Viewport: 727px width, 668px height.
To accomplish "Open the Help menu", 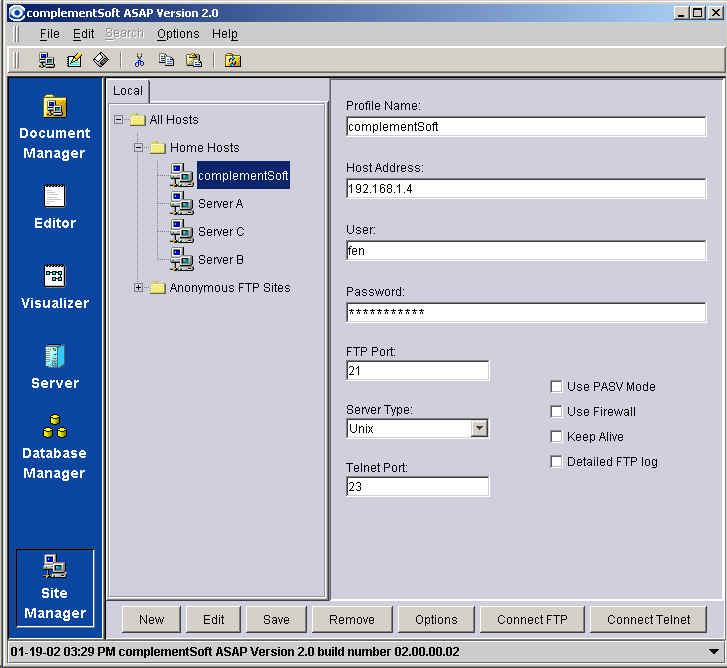I will 225,34.
